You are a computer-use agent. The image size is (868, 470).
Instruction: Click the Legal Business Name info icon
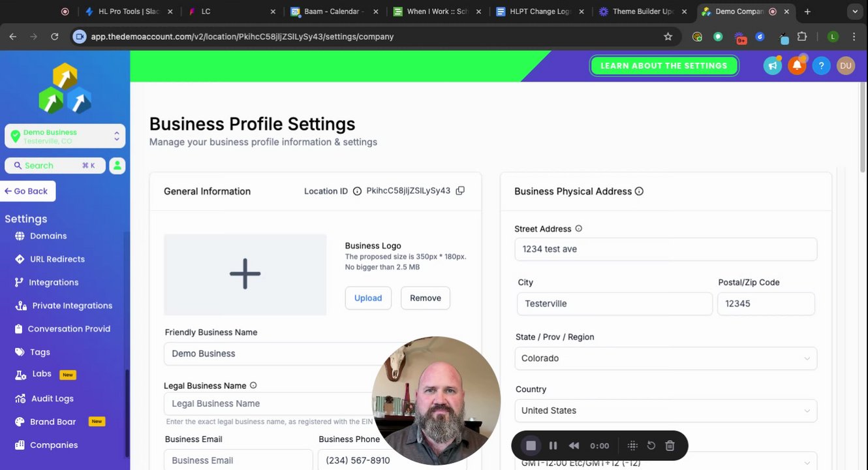tap(253, 386)
